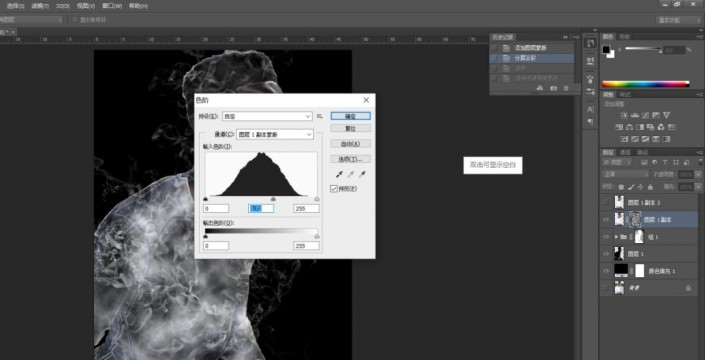Click the midtone input levels slider
Image resolution: width=705 pixels, height=360 pixels.
point(273,199)
